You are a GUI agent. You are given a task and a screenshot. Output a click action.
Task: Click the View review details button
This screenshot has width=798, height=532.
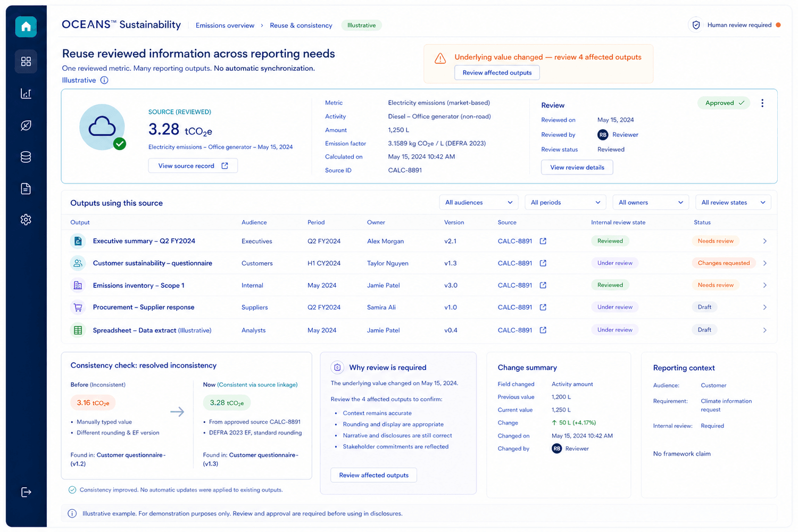pyautogui.click(x=577, y=167)
